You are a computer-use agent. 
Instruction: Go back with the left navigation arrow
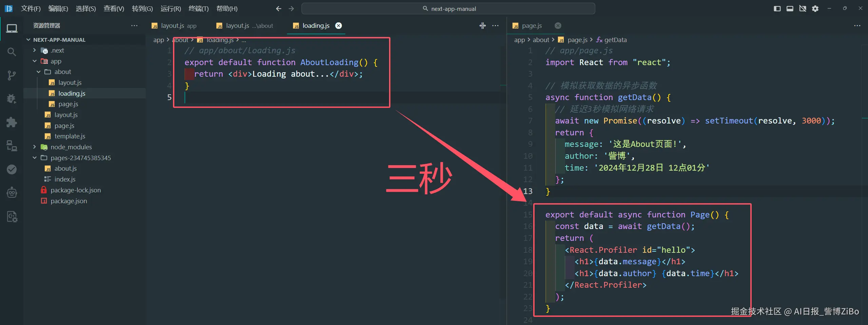click(x=278, y=8)
